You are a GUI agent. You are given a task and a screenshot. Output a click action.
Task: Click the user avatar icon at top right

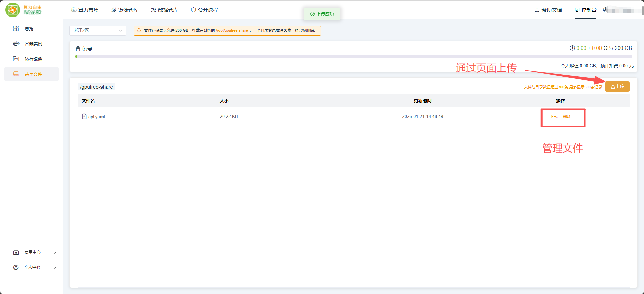[x=606, y=10]
